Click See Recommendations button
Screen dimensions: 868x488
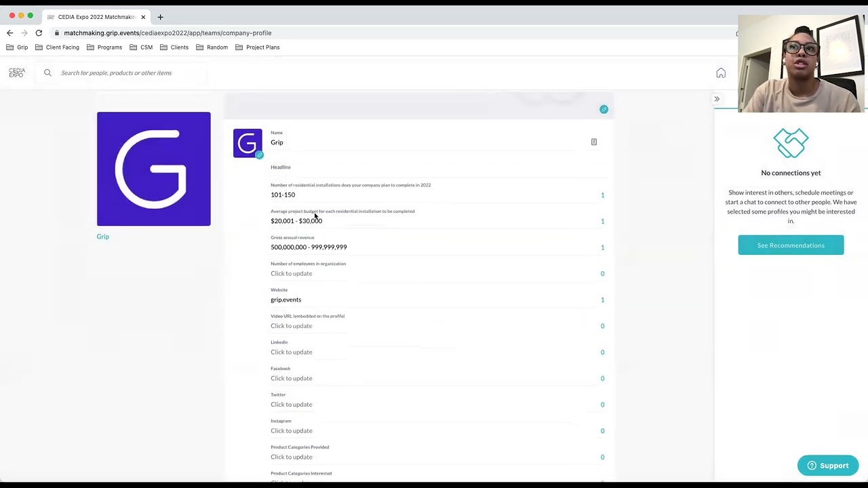(x=791, y=245)
